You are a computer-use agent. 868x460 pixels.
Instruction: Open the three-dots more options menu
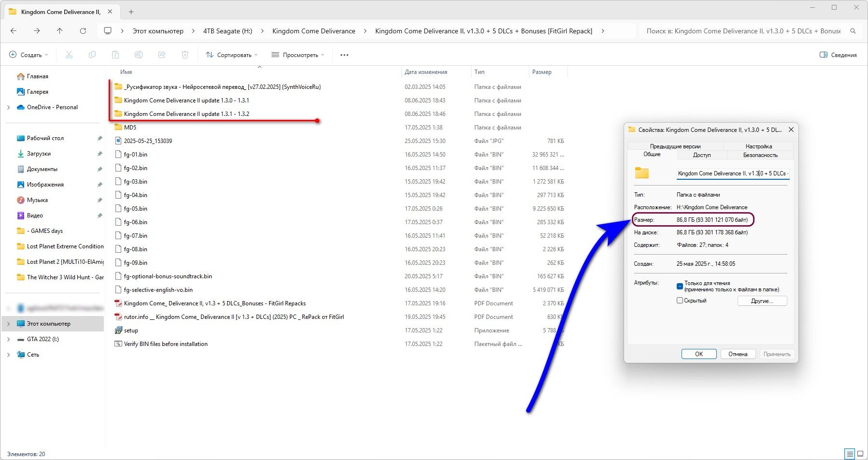coord(344,55)
